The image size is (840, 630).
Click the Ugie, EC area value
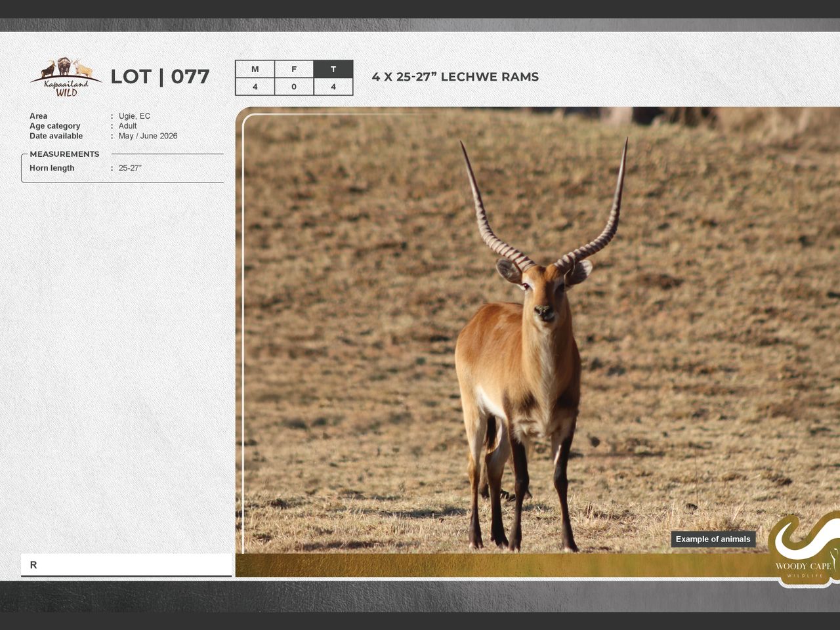click(135, 116)
